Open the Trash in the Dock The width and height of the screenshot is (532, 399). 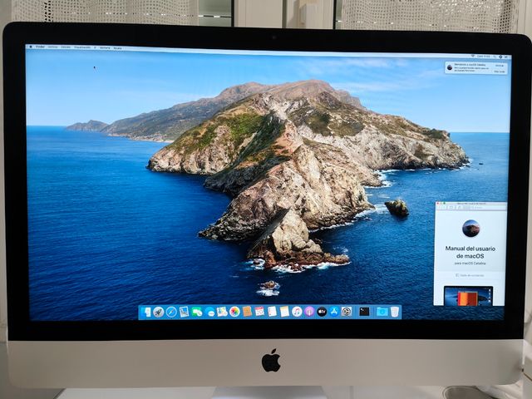click(x=395, y=312)
